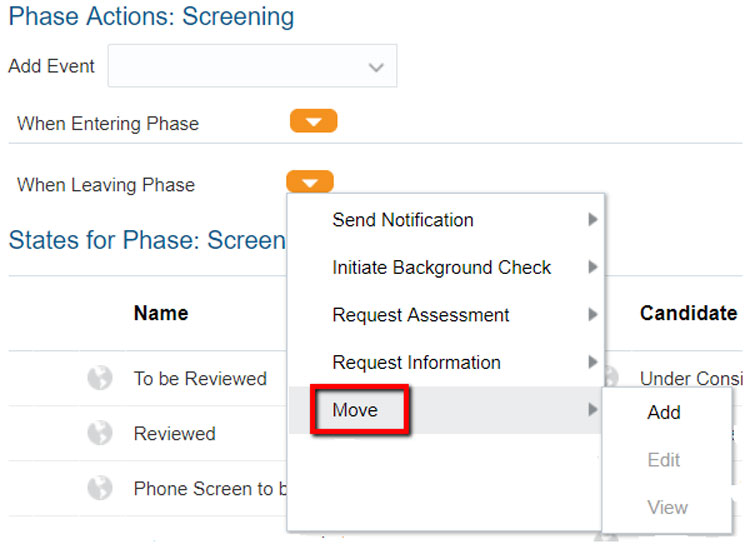The width and height of the screenshot is (750, 549).
Task: Open the When Leaving Phase actions menu
Action: pos(310,182)
